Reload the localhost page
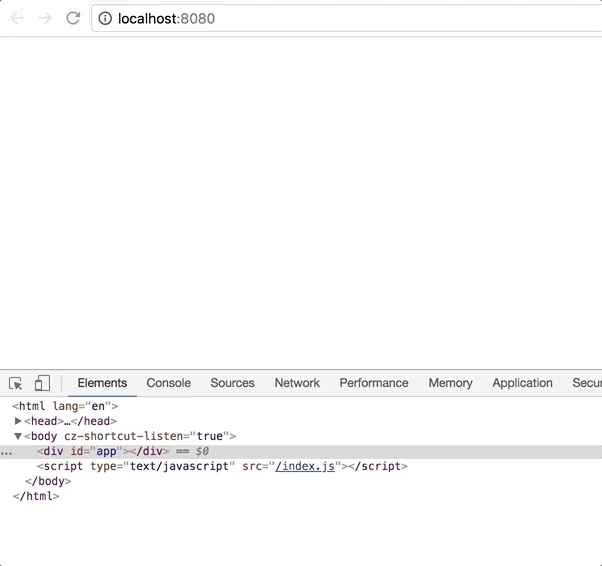The height and width of the screenshot is (566, 602). [73, 18]
